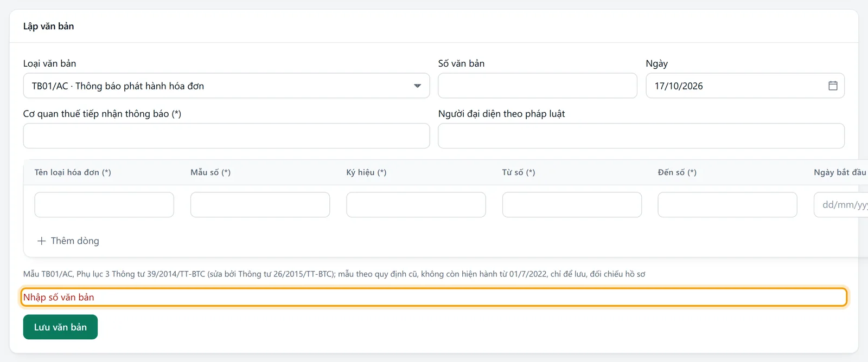Click the Từ số (*) column header
The image size is (868, 362).
pos(519,172)
